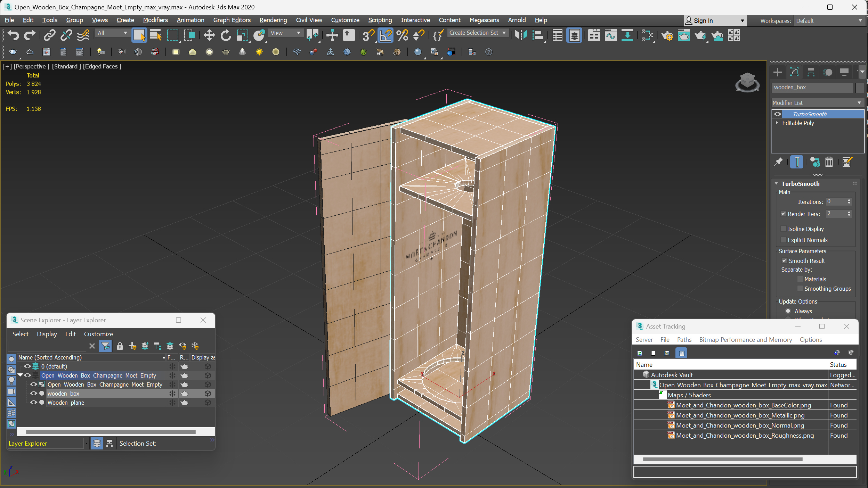Open the reference coordinate View dropdown

click(285, 33)
